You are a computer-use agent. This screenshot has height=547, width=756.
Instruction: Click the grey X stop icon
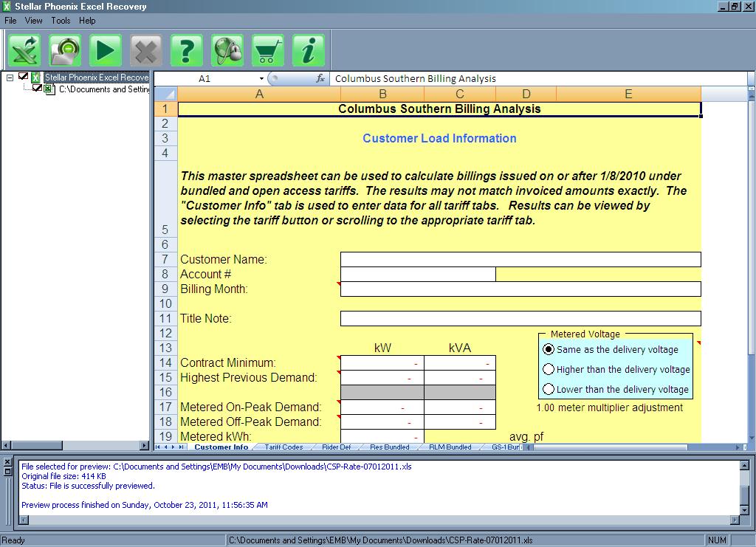pyautogui.click(x=146, y=50)
